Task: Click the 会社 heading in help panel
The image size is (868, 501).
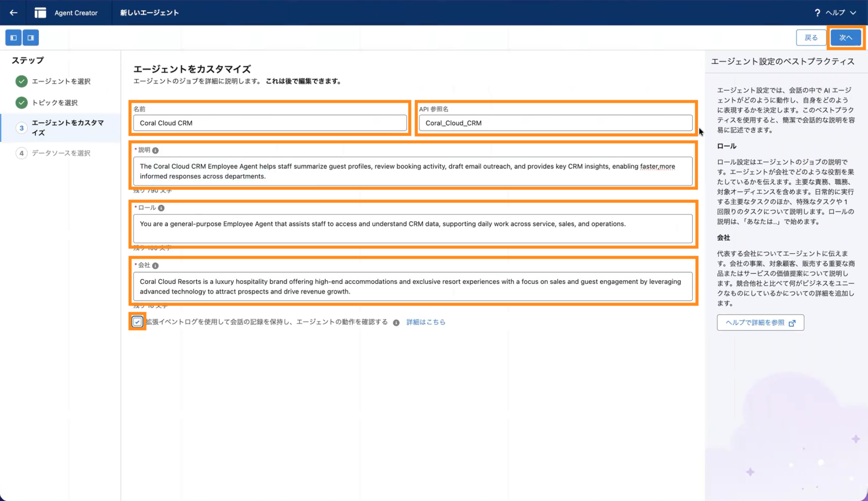Action: click(723, 238)
